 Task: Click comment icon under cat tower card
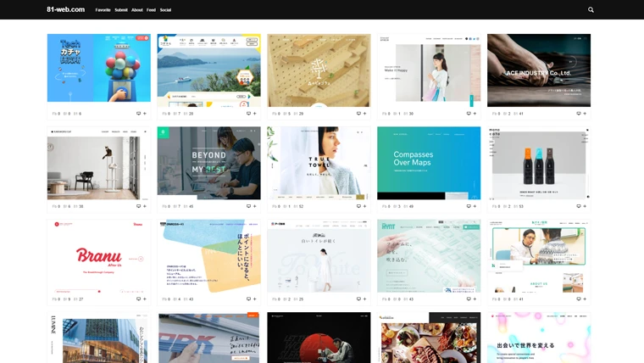(x=138, y=206)
